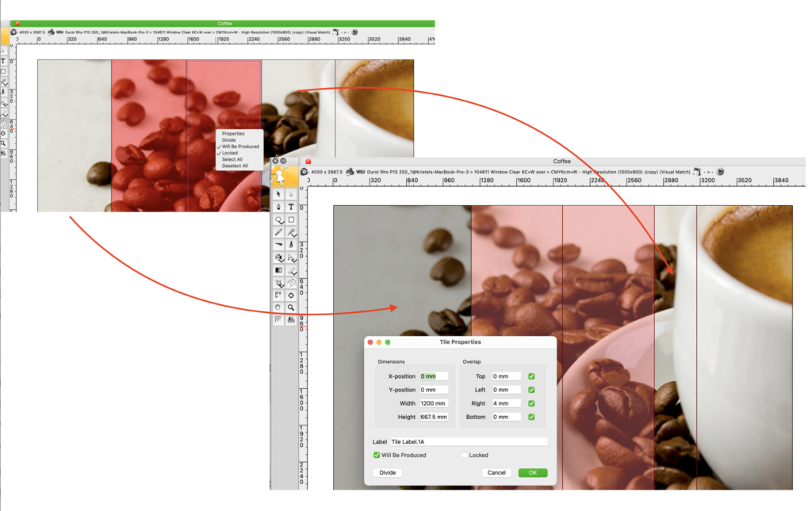This screenshot has width=812, height=511.
Task: Choose Select All from the context menu
Action: coord(232,159)
